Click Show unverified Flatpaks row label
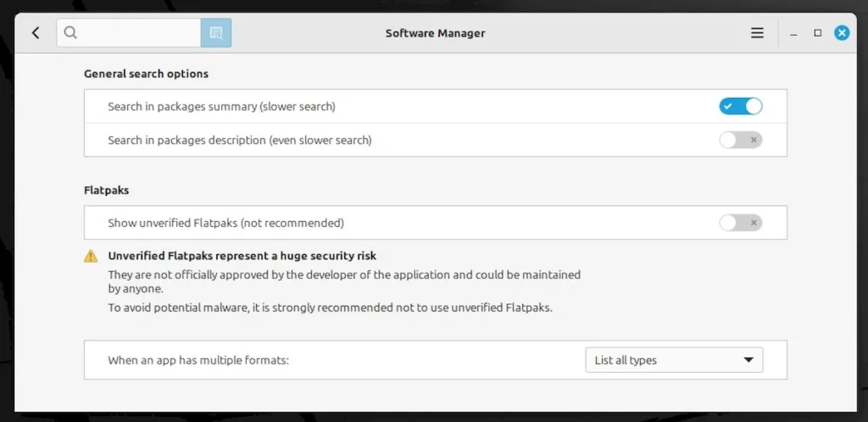 tap(225, 223)
